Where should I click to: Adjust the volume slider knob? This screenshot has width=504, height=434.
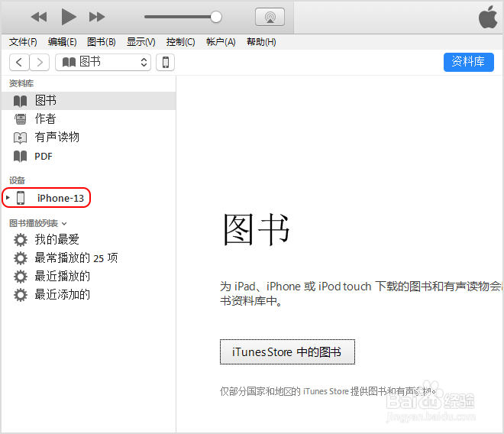coord(216,17)
